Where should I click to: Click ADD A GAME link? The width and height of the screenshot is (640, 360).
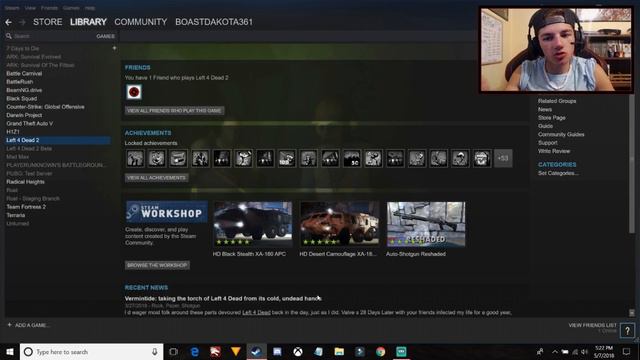[x=32, y=325]
